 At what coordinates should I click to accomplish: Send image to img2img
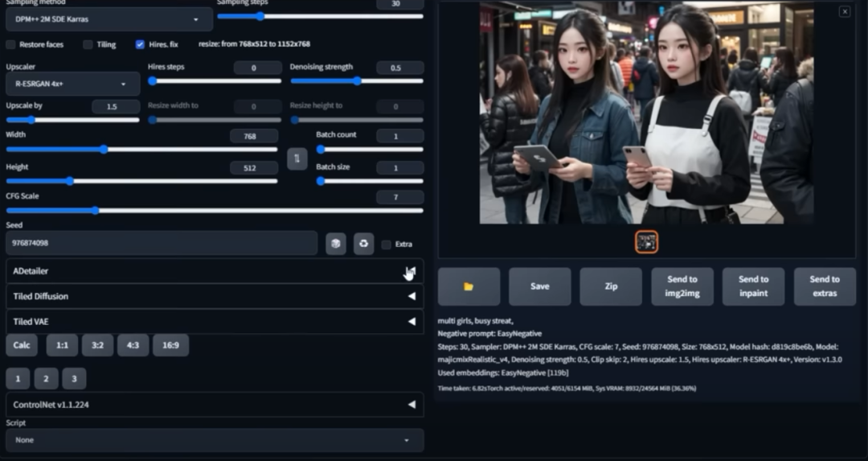tap(682, 286)
